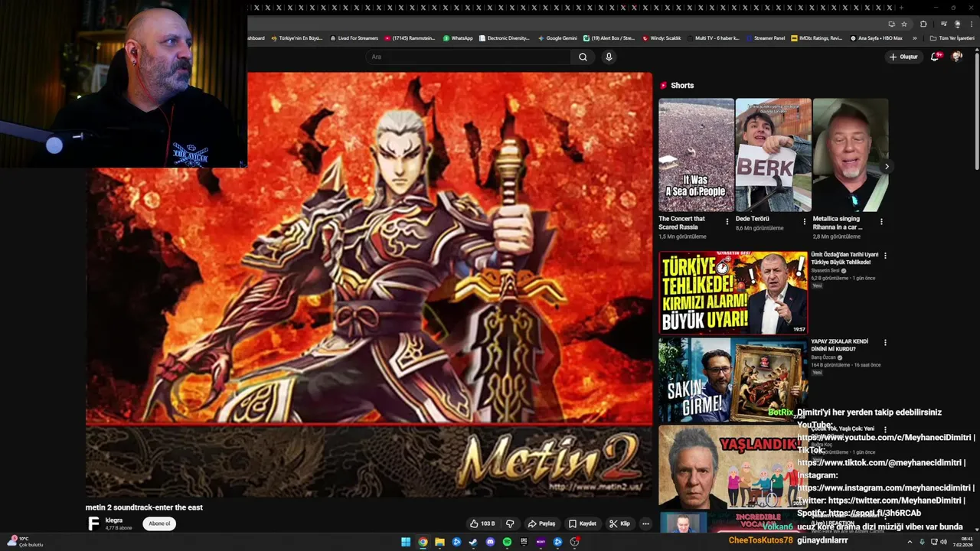The image size is (980, 551).
Task: Open Steam from taskbar
Action: pyautogui.click(x=473, y=542)
